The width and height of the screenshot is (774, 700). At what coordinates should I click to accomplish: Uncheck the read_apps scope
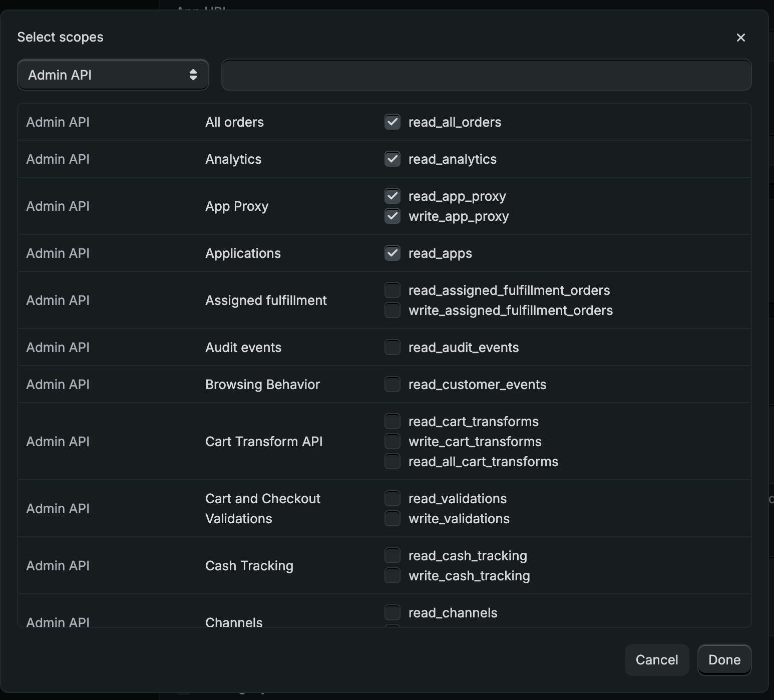pos(393,253)
